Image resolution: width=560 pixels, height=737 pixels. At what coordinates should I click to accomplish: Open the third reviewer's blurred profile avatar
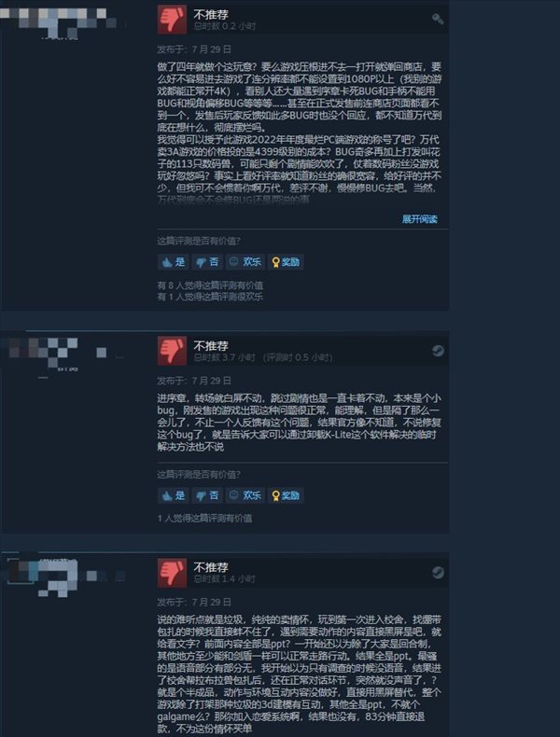point(43,577)
